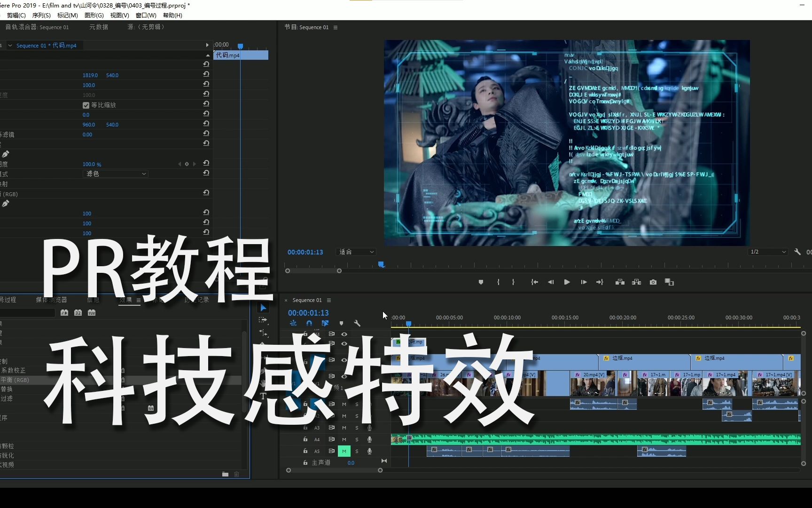812x508 pixels.
Task: Select the Selection tool arrow
Action: 263,308
